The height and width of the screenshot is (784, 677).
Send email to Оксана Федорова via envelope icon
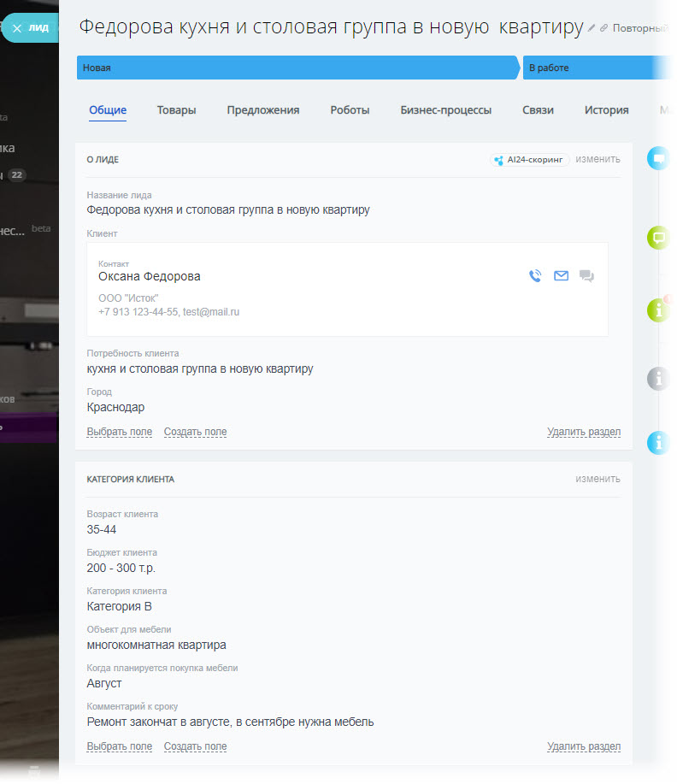point(561,275)
